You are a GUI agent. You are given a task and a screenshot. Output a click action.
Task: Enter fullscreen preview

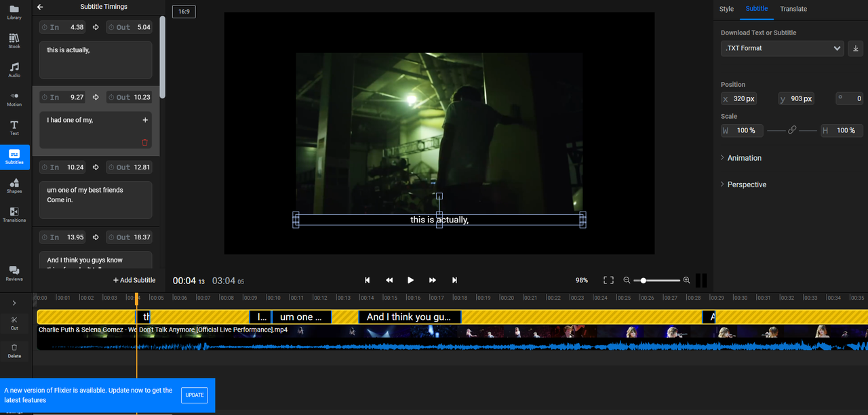click(x=608, y=280)
